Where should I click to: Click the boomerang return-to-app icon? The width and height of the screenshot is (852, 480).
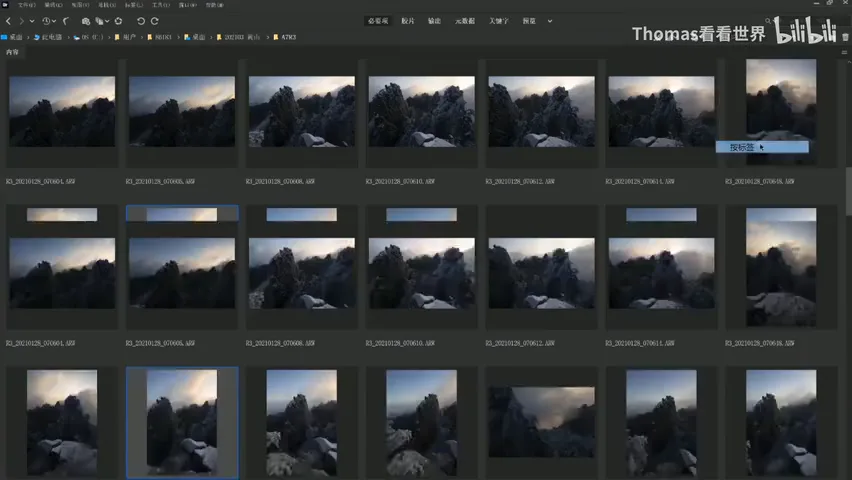click(66, 21)
